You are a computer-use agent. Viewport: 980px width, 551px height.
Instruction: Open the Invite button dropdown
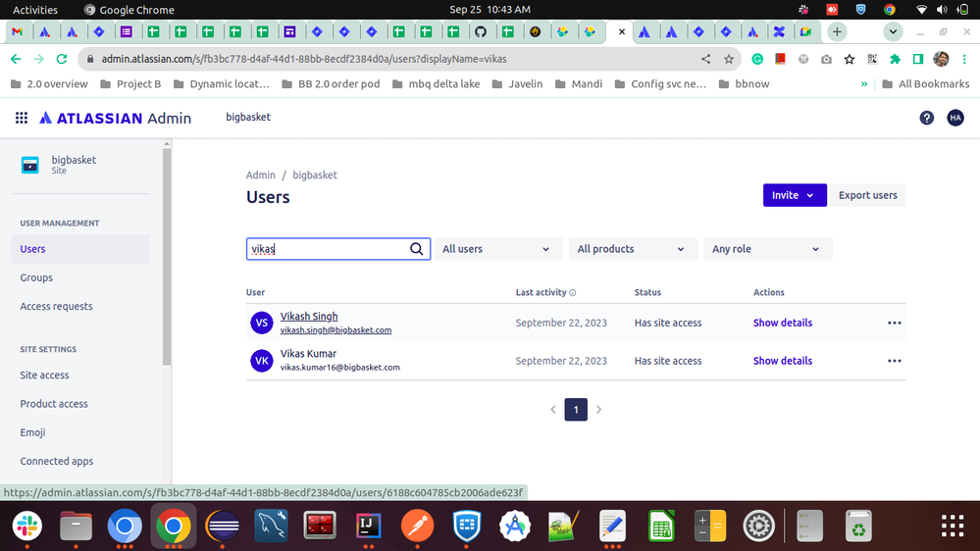pos(795,195)
